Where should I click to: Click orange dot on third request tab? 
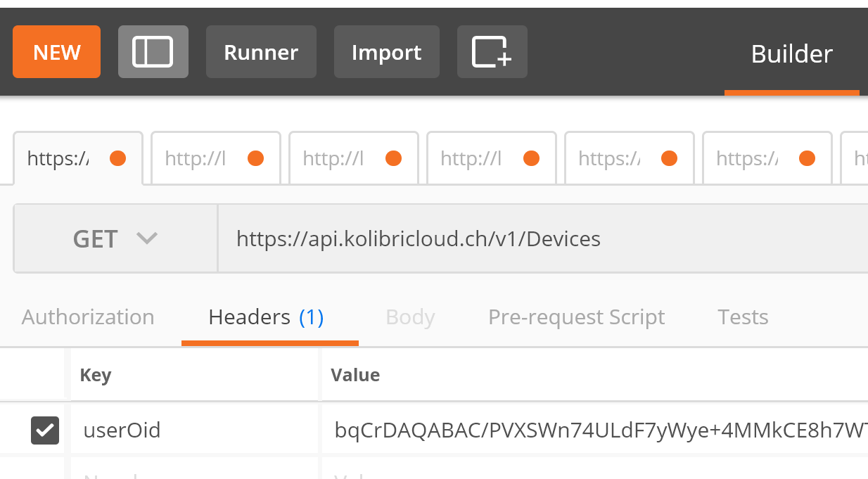click(x=394, y=158)
